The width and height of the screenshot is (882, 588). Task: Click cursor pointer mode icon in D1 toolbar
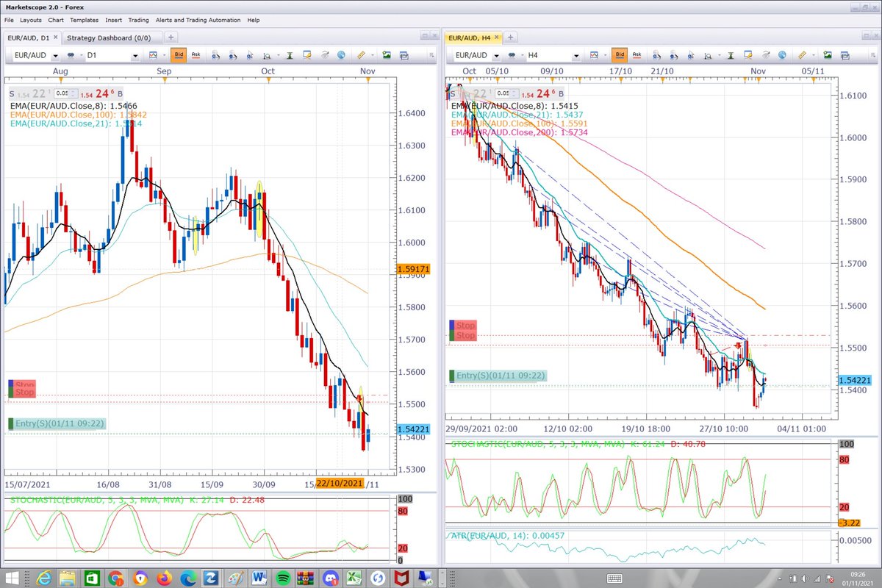pos(251,56)
